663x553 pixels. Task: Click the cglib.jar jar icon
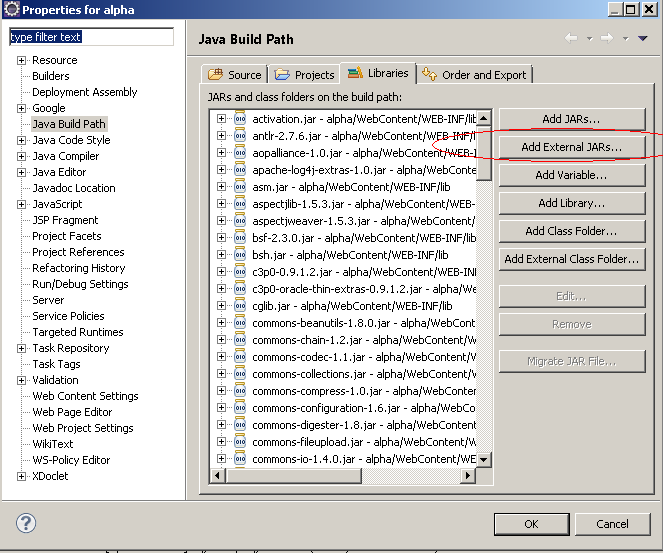coord(240,306)
